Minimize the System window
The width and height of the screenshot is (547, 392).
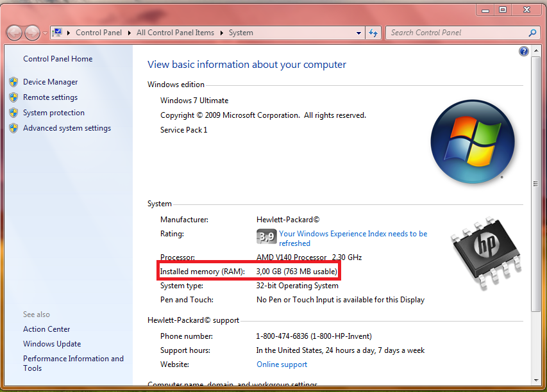(x=485, y=10)
